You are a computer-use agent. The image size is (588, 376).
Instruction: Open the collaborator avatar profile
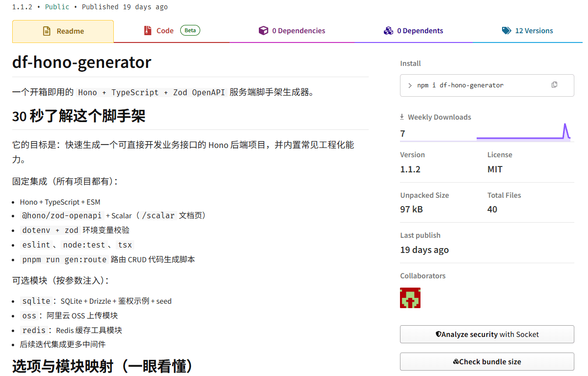tap(410, 297)
